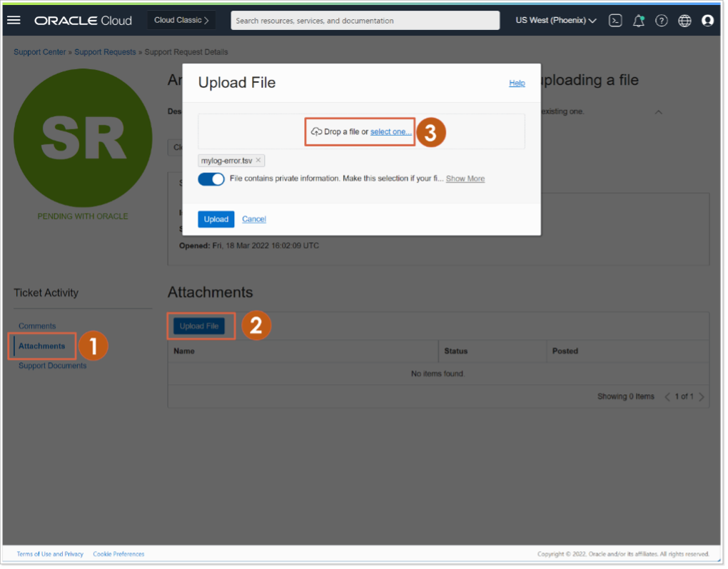Open the select one file link
The height and width of the screenshot is (569, 728).
pyautogui.click(x=390, y=131)
